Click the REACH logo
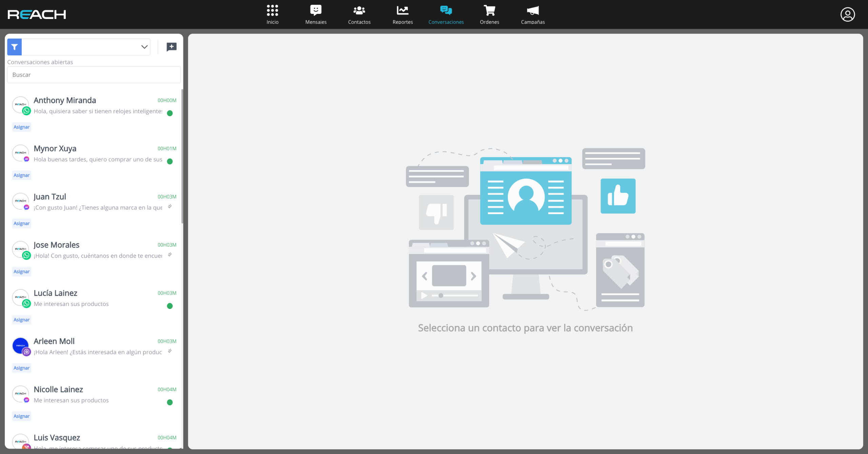868x454 pixels. click(x=37, y=15)
